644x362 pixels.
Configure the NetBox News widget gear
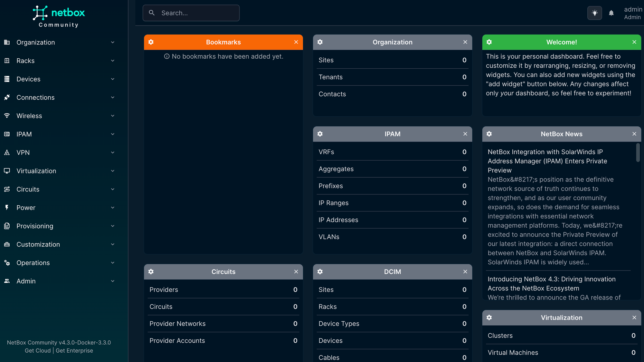(489, 134)
